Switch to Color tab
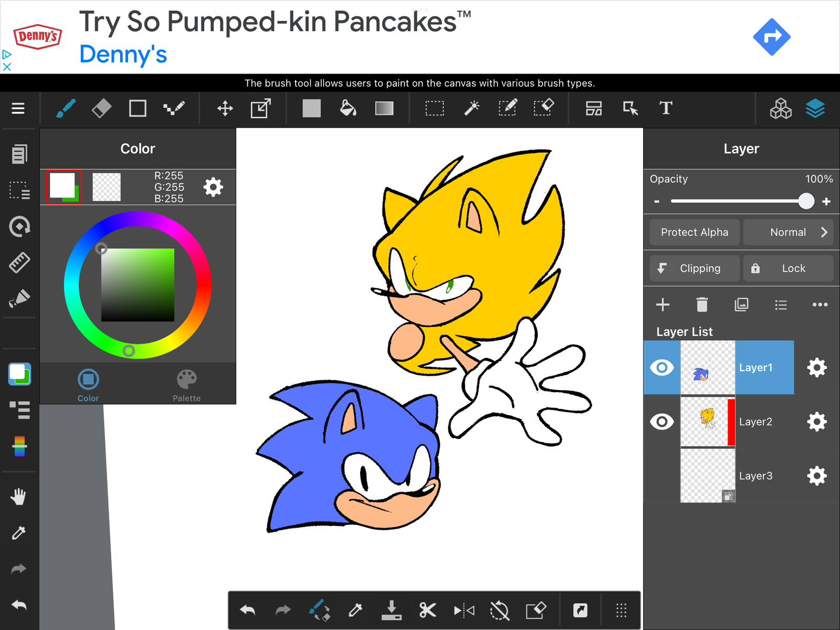840x630 pixels. point(88,385)
